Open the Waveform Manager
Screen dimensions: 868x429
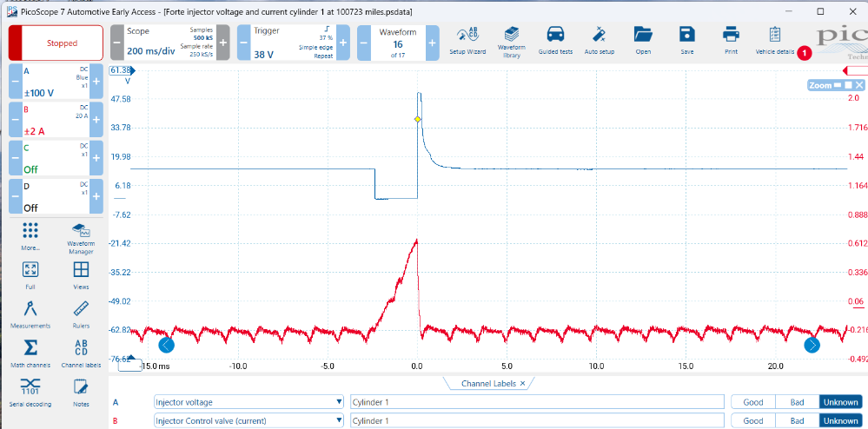tap(81, 239)
